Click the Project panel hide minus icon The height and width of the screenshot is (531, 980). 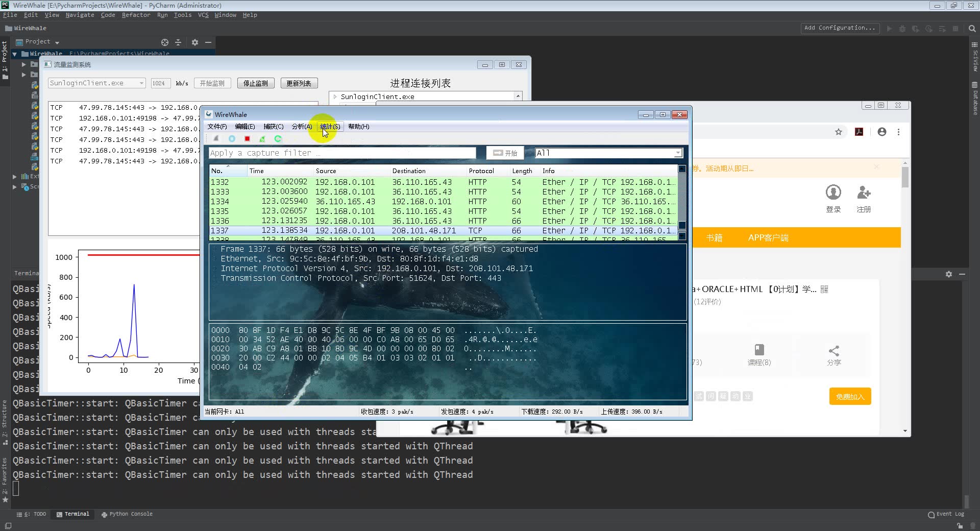click(208, 42)
